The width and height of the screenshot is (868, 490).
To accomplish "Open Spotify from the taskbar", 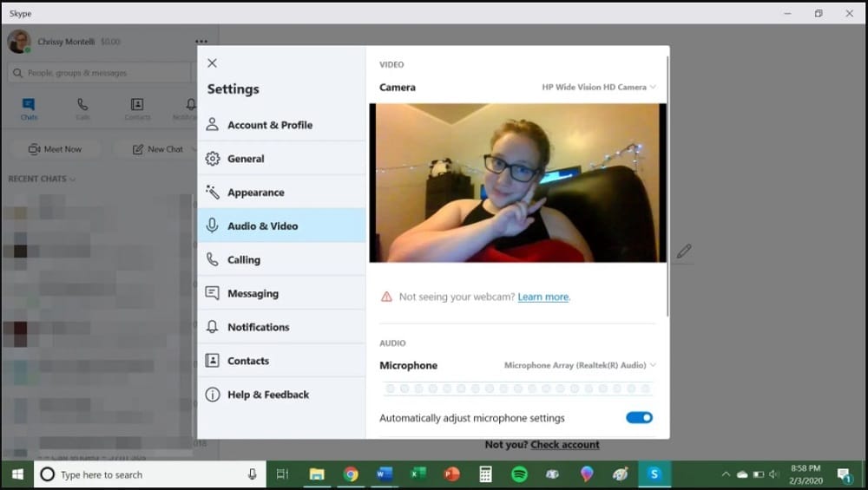I will pos(519,474).
